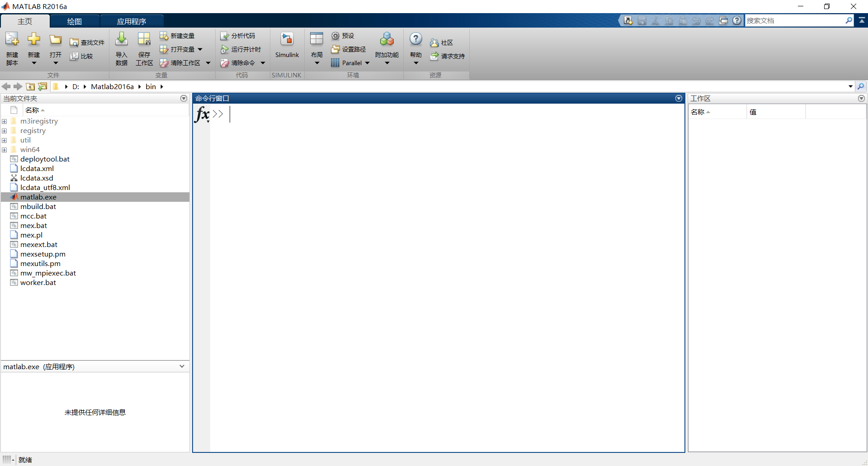The image size is (868, 466).
Task: Click Matlab2016a in the path breadcrumb
Action: click(112, 86)
